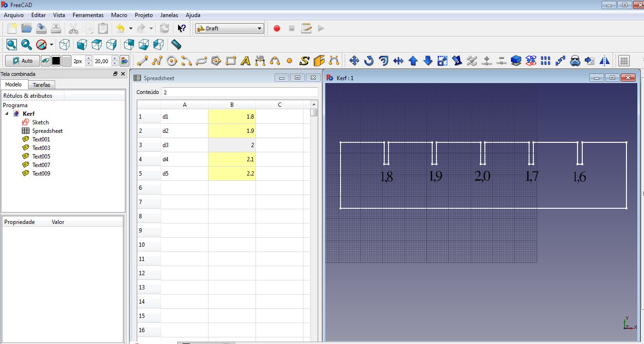Viewport: 644px width, 344px height.
Task: Select the Draft Rectangle tool
Action: click(x=231, y=61)
